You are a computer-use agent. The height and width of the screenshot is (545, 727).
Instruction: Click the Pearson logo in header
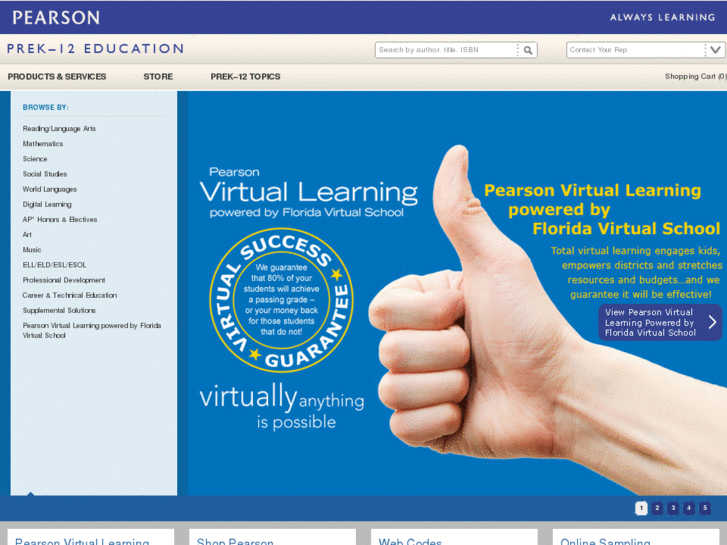[x=56, y=18]
